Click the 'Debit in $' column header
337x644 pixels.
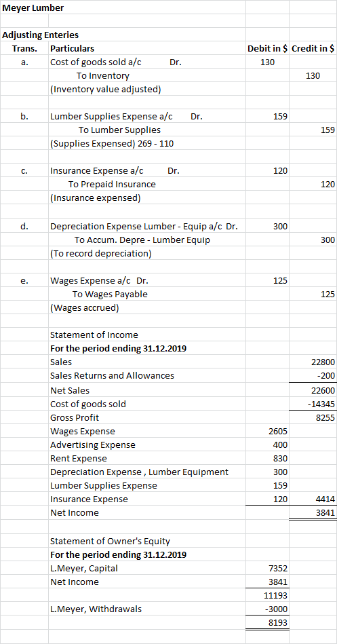click(267, 48)
